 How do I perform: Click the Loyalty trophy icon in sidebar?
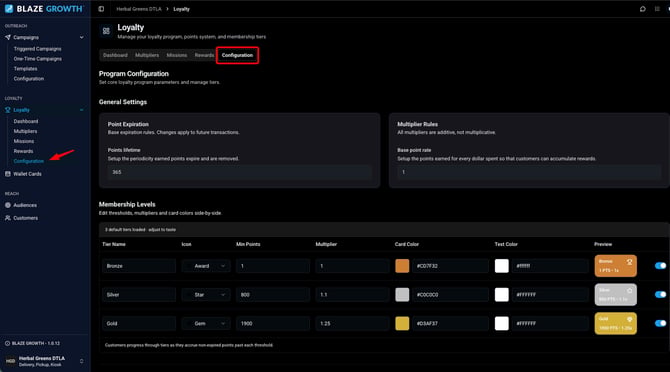8,110
